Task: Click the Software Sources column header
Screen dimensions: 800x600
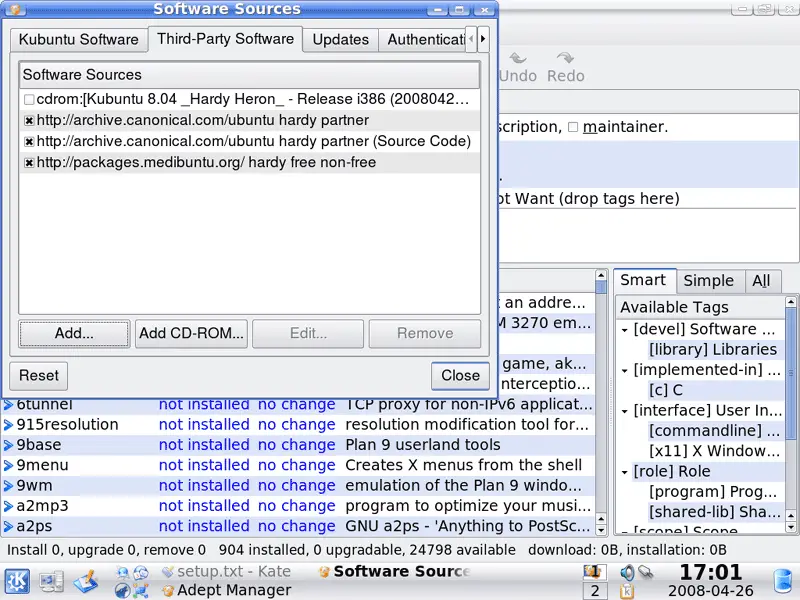Action: [249, 75]
